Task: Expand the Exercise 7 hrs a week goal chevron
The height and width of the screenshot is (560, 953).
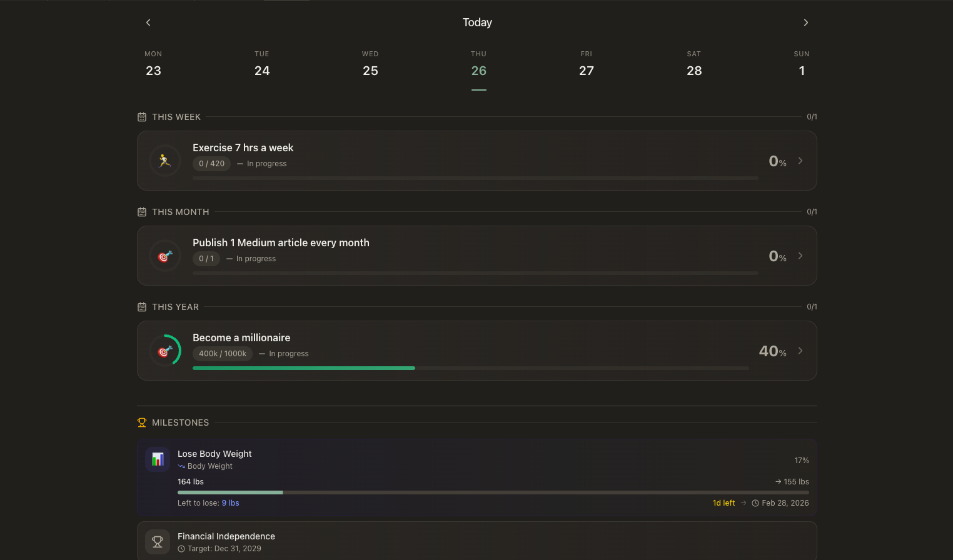Action: coord(800,161)
